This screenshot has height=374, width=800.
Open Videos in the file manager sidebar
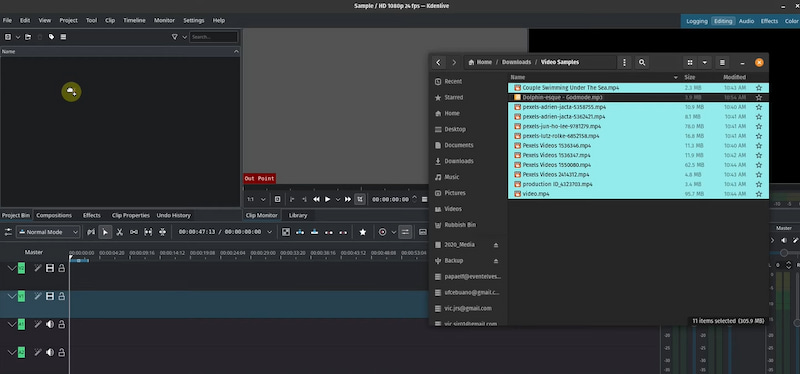453,209
